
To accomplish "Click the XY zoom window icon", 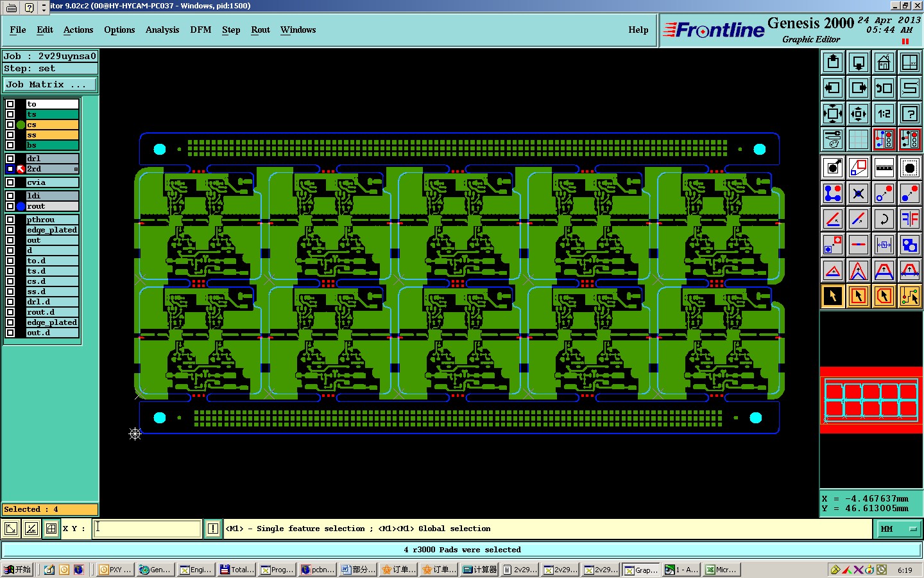I will point(910,62).
